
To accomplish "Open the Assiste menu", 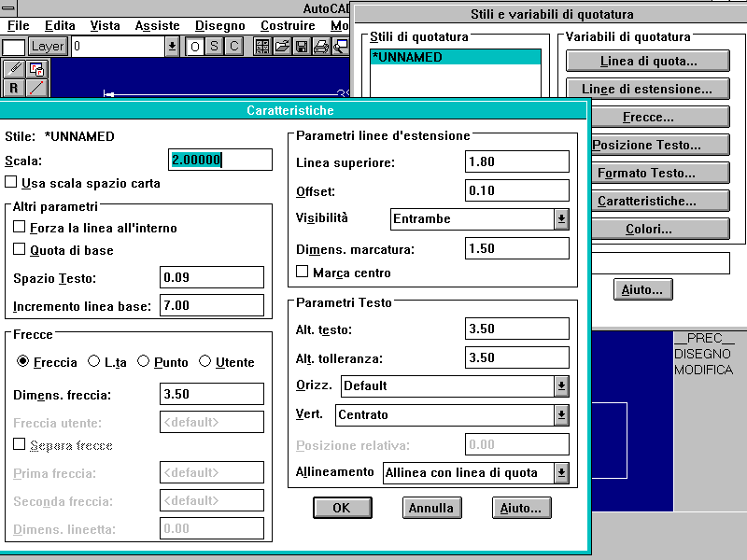I will tap(157, 25).
